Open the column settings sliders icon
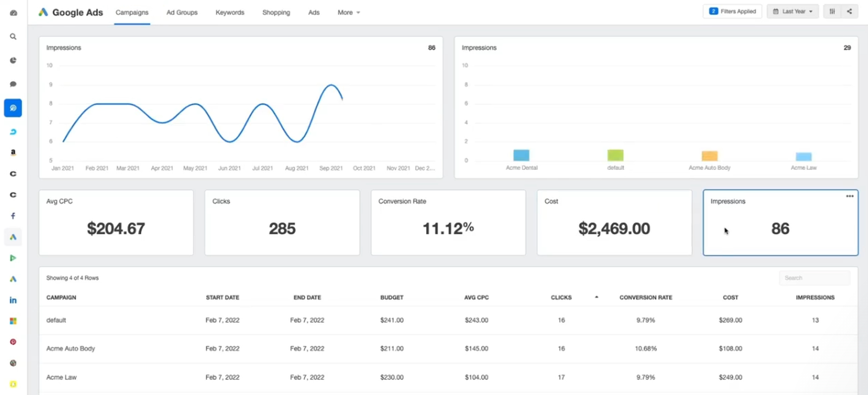Image resolution: width=868 pixels, height=395 pixels. [832, 12]
